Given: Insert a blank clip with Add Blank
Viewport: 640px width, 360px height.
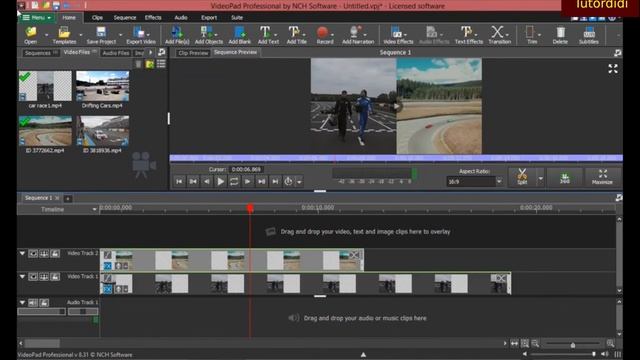Looking at the screenshot, I should [240, 35].
